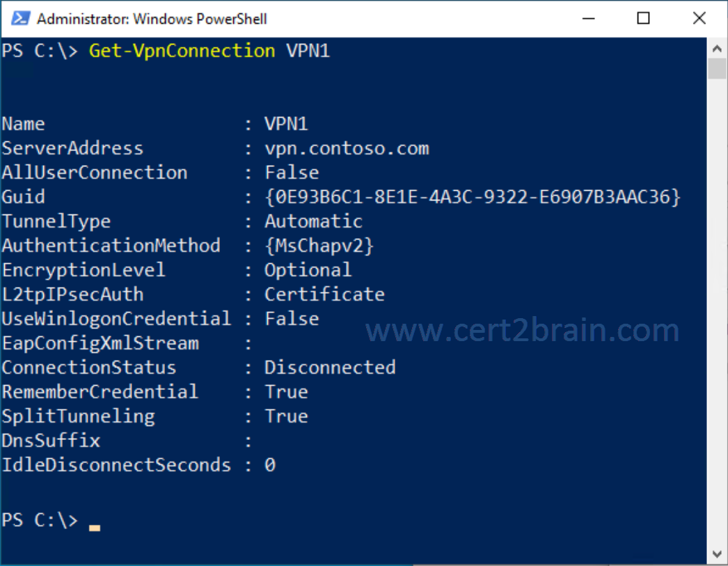Click the scrollbar up arrow
Viewport: 728px width, 566px height.
[717, 48]
